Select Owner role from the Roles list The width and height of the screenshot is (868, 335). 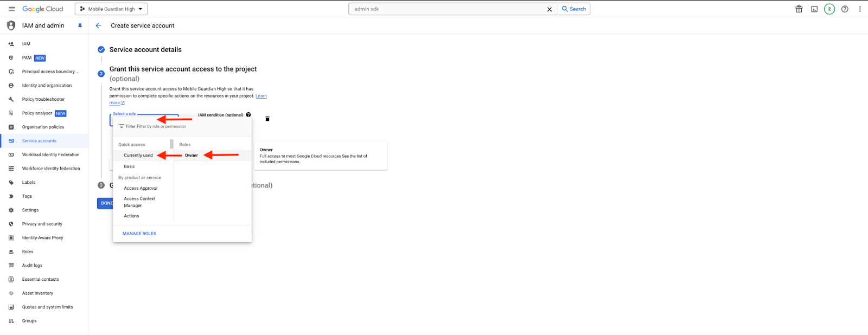(192, 156)
